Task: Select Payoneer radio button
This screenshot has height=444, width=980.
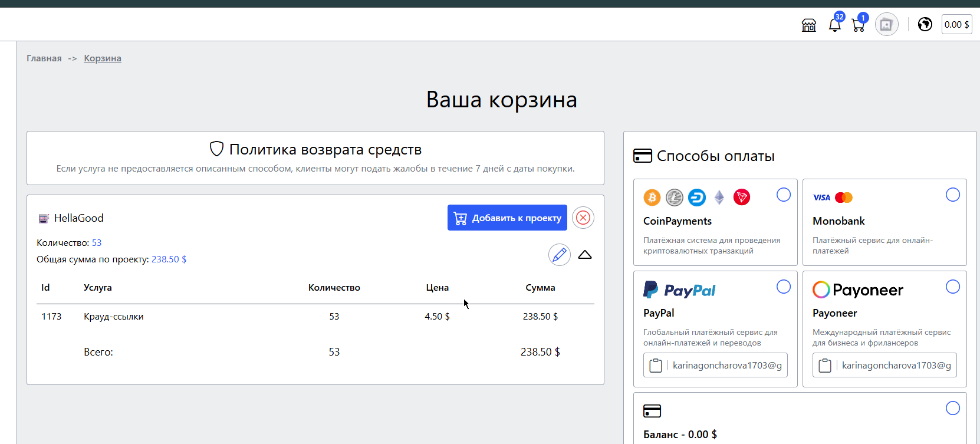Action: coord(953,287)
